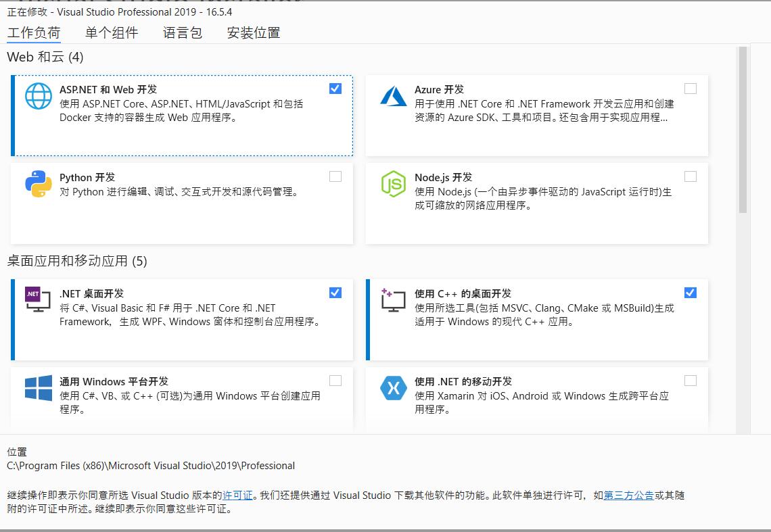The width and height of the screenshot is (771, 532).
Task: Enable the Python 开发 checkbox
Action: coord(335,176)
